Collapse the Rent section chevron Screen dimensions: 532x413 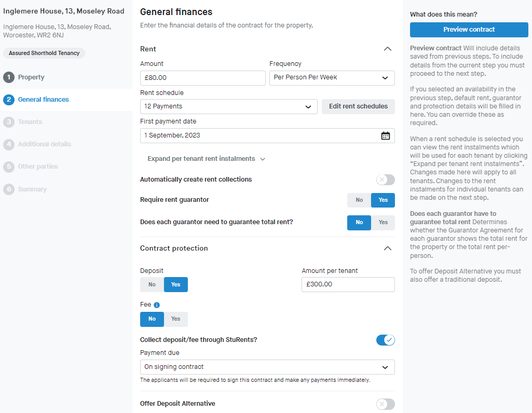click(x=387, y=49)
